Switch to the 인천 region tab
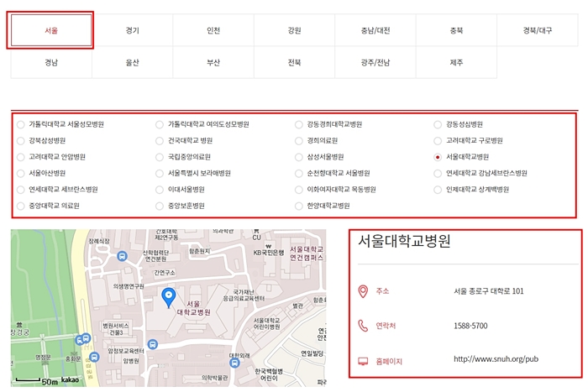The image size is (588, 392). coord(213,30)
